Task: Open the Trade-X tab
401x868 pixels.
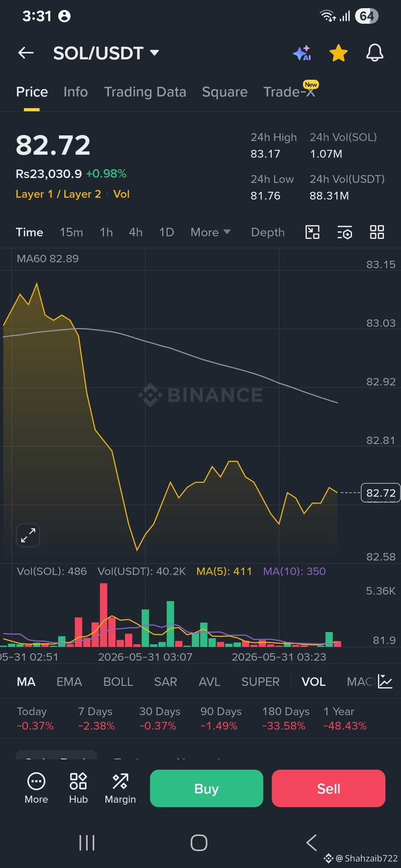Action: click(x=290, y=92)
